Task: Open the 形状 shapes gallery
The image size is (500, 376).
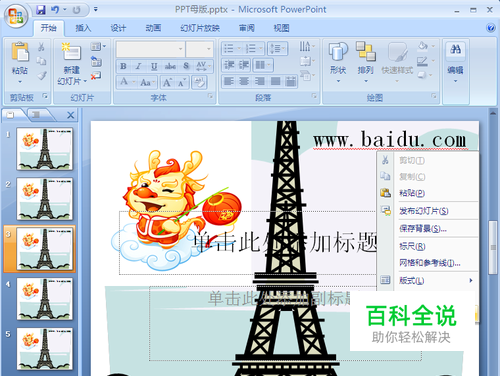Action: (338, 51)
